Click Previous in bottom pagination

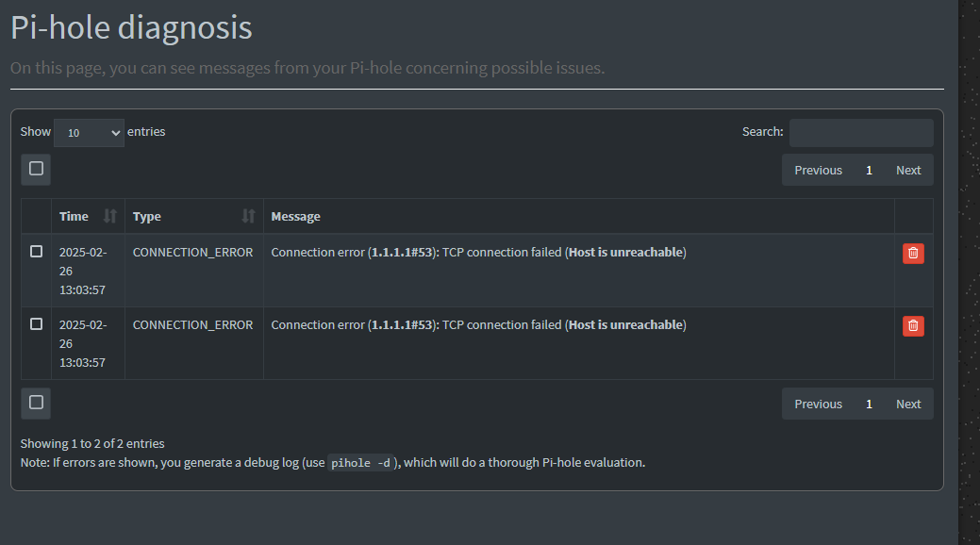tap(817, 404)
